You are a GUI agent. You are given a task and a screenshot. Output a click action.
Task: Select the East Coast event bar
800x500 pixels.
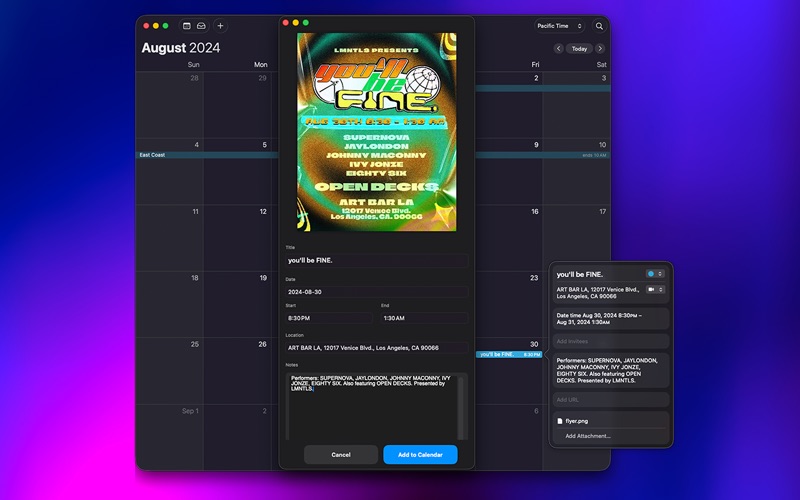[207, 155]
